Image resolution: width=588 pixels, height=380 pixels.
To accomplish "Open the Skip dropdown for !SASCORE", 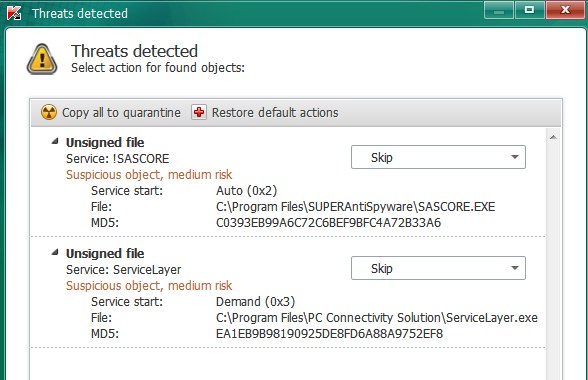I will (438, 157).
